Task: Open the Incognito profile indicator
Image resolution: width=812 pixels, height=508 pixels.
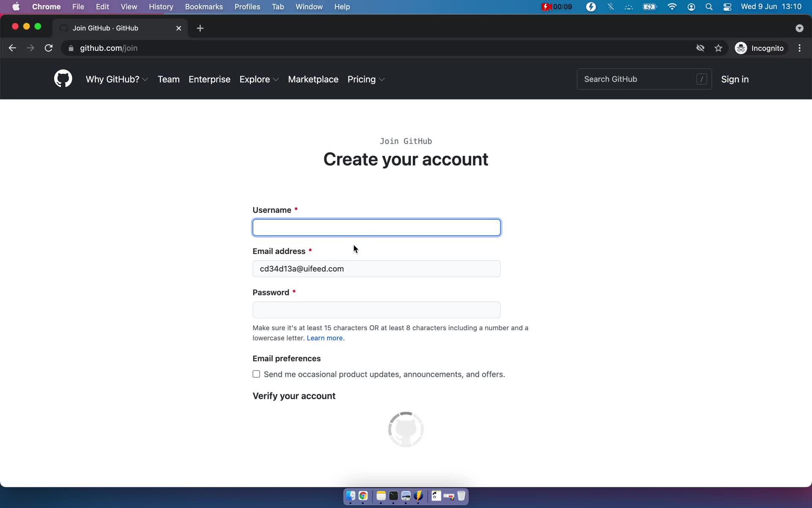Action: (x=760, y=48)
